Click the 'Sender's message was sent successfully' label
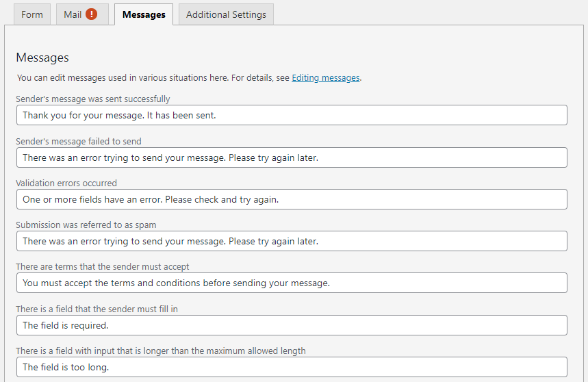Viewport: 588px width, 382px height. coord(93,99)
